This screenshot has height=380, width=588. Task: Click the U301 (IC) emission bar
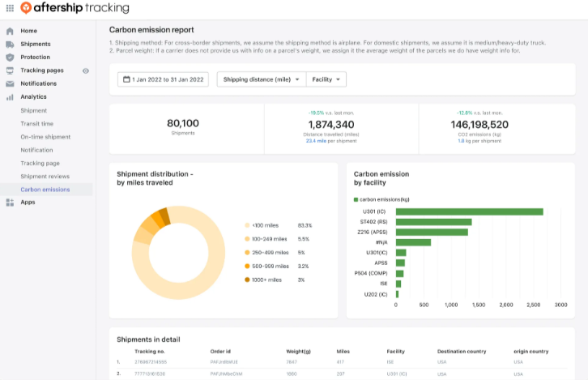(x=468, y=211)
